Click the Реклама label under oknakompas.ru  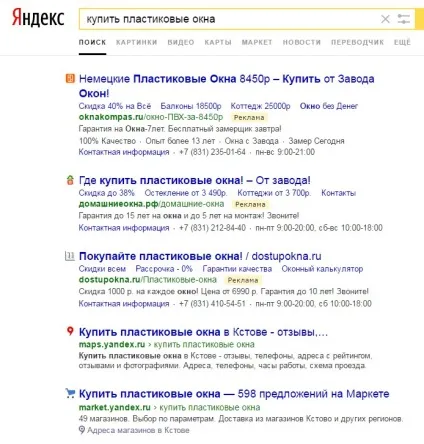249,118
